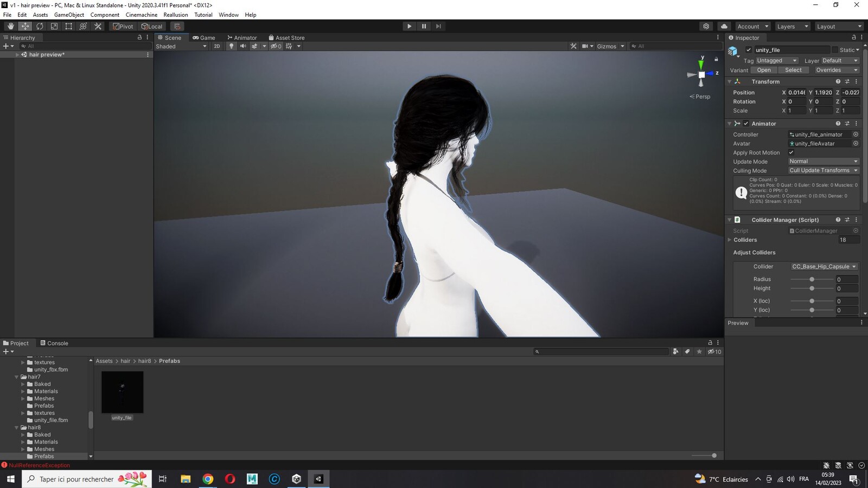Viewport: 868px width, 488px height.
Task: Click the Play button
Action: pos(409,26)
